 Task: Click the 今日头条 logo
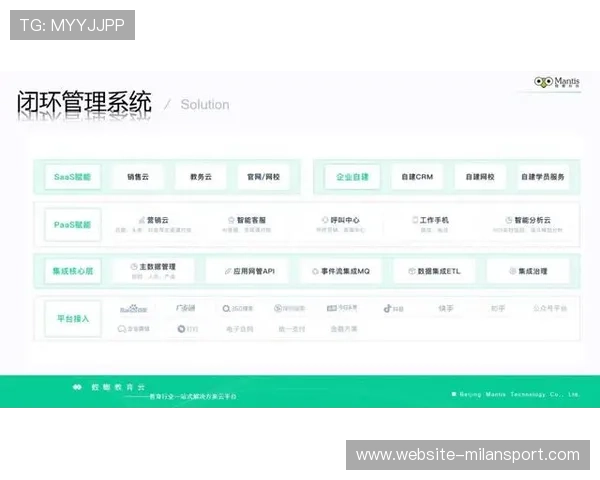(x=342, y=308)
